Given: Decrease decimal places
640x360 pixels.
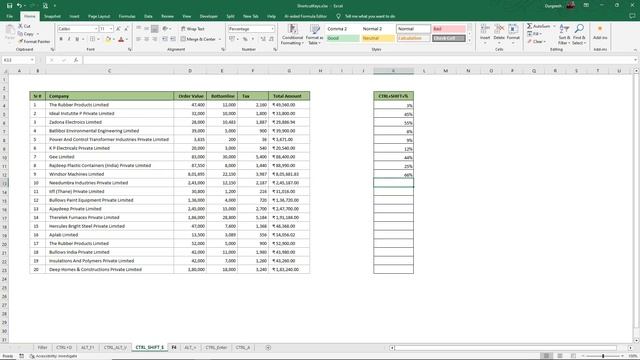Looking at the screenshot, I should point(271,39).
